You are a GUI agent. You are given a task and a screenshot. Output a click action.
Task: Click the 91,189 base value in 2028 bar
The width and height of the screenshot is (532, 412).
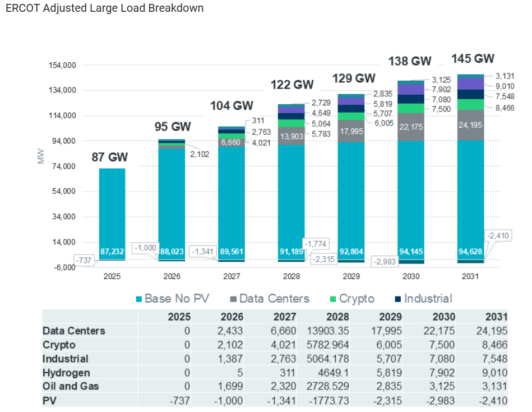click(292, 252)
